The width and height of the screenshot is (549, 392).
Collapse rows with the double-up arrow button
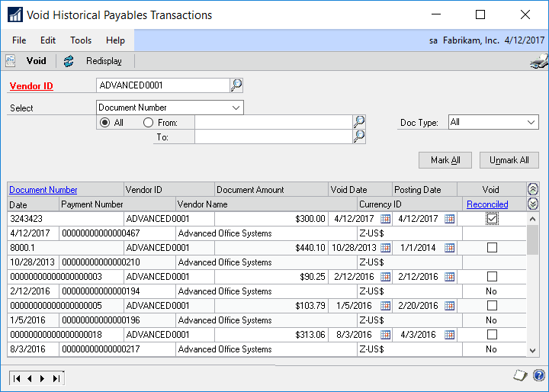(x=533, y=189)
